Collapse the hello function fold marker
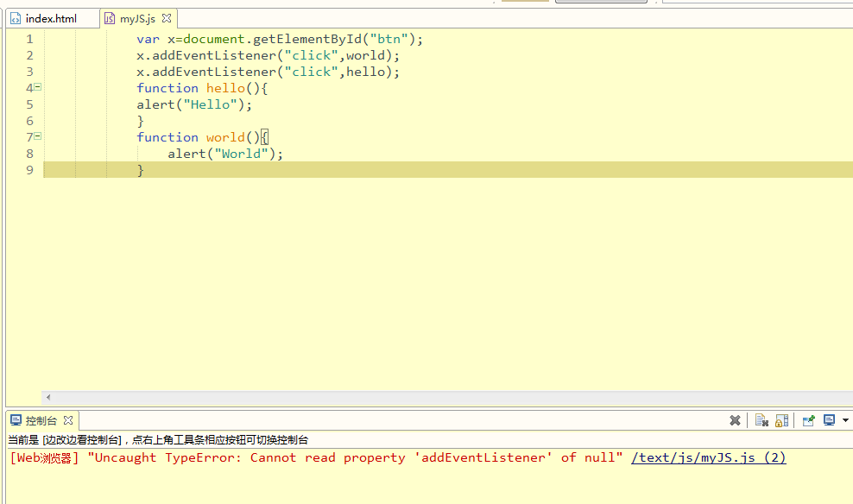This screenshot has width=853, height=504. (37, 87)
